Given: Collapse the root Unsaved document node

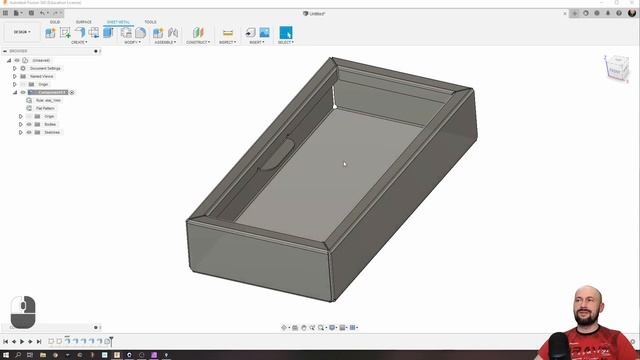Looking at the screenshot, I should pyautogui.click(x=9, y=60).
